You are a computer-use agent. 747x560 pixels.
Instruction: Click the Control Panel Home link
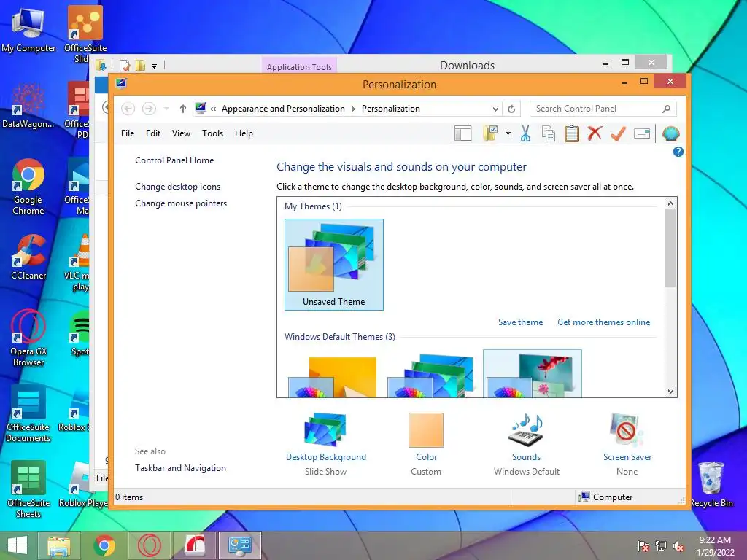tap(174, 160)
